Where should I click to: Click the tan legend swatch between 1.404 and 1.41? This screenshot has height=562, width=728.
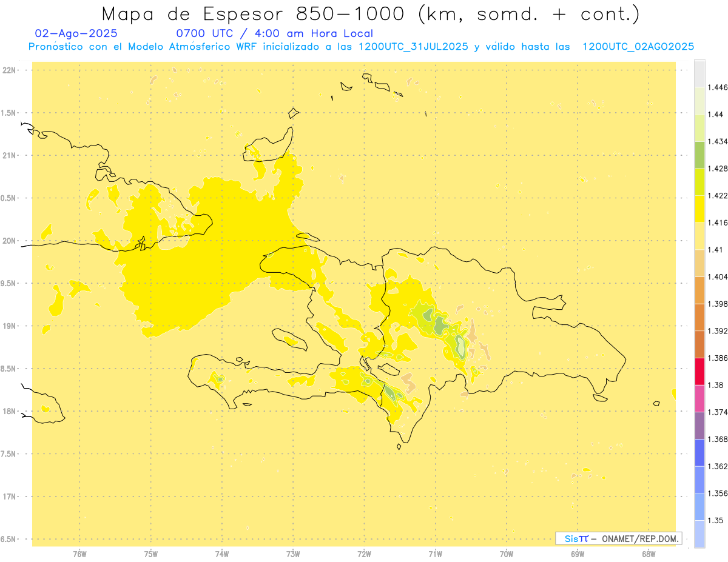tap(699, 263)
